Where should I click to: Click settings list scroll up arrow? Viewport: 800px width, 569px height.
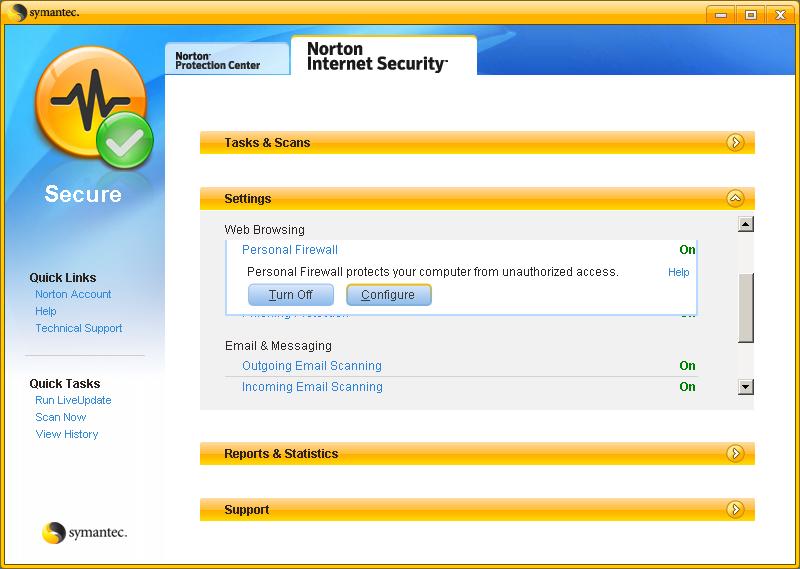(745, 224)
